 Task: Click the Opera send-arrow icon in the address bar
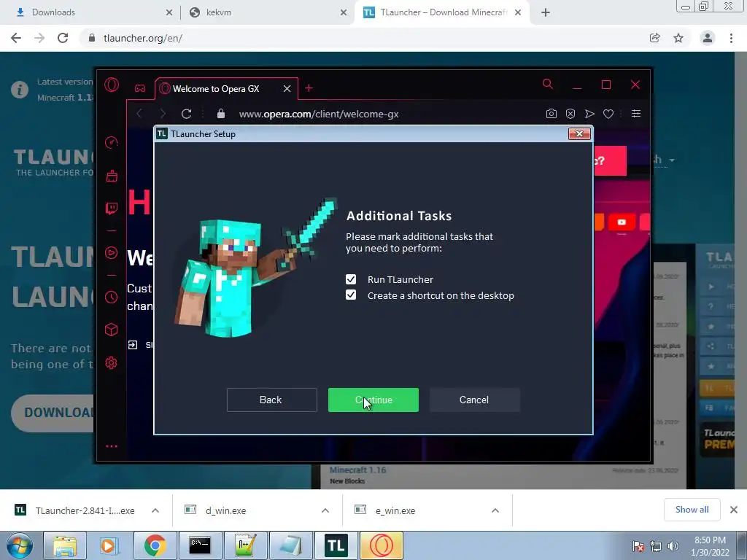(x=589, y=114)
